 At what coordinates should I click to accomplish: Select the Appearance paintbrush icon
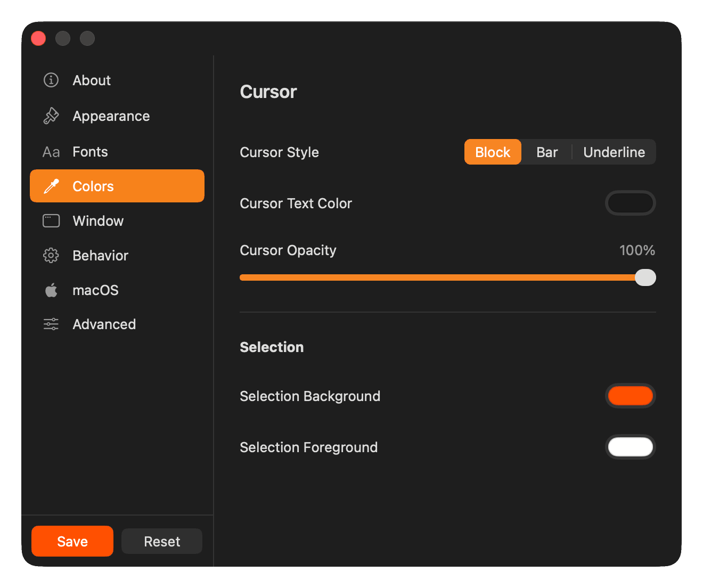(51, 116)
